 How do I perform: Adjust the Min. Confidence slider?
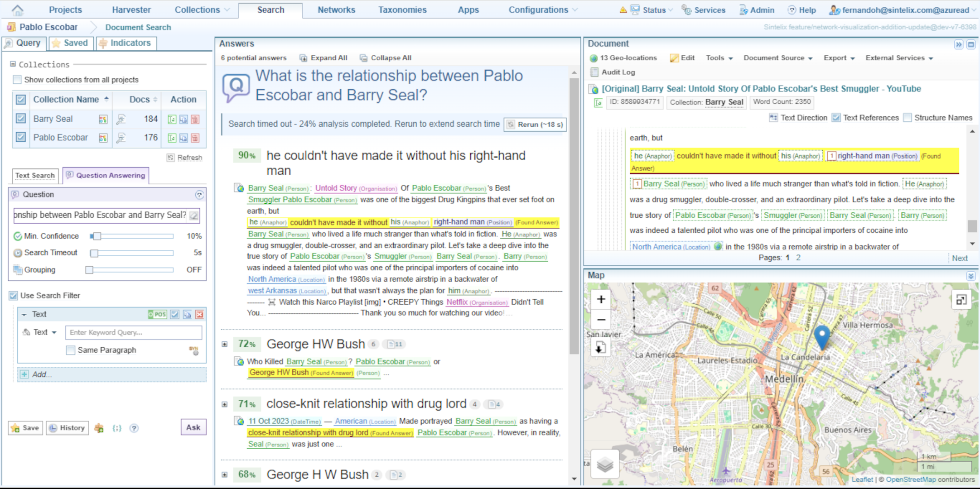tap(97, 236)
